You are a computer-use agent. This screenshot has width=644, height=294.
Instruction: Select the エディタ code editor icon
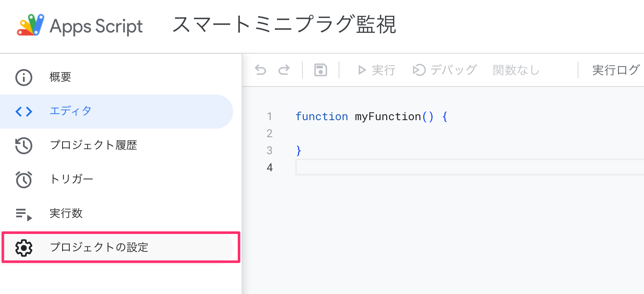click(24, 111)
